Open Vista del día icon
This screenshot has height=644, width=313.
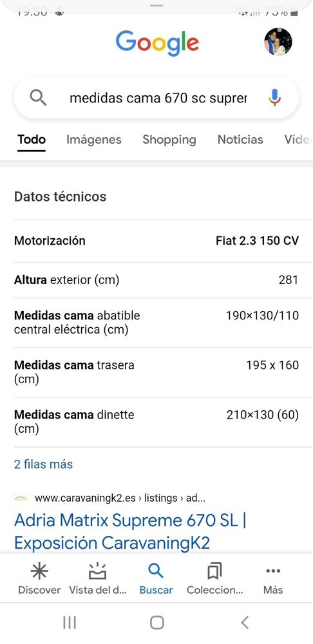(98, 571)
